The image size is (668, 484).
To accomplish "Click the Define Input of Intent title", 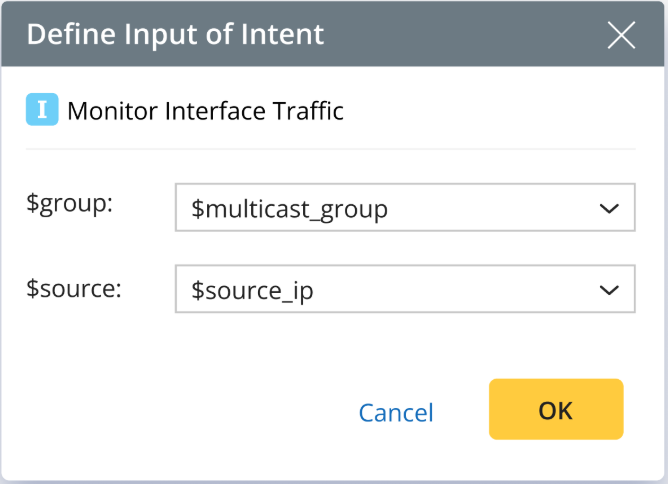I will 175,34.
